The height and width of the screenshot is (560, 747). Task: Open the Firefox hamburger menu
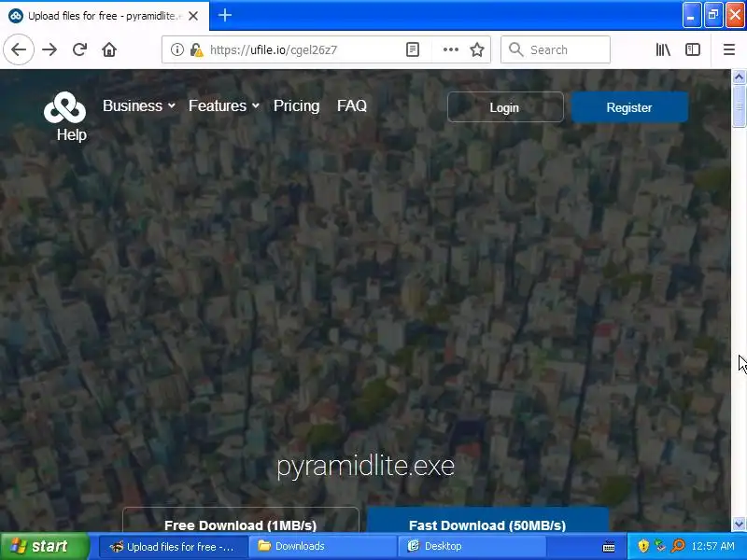pyautogui.click(x=729, y=49)
